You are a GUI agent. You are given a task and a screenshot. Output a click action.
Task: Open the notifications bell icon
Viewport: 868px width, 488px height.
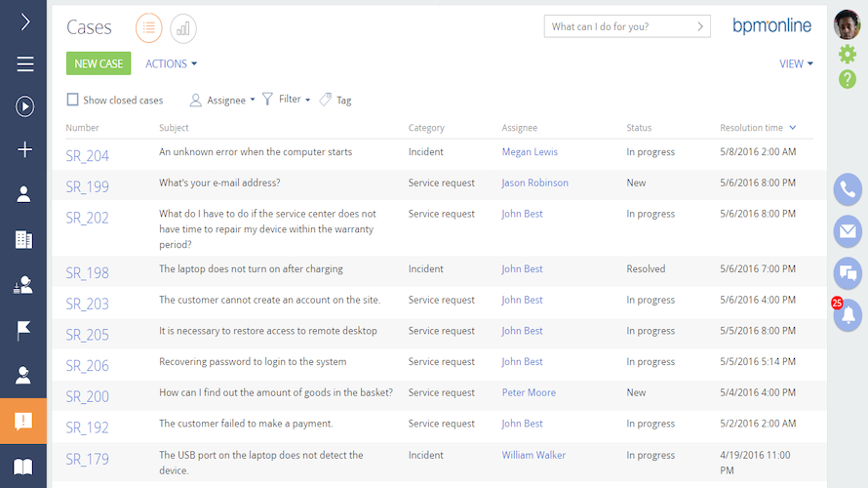click(x=848, y=314)
